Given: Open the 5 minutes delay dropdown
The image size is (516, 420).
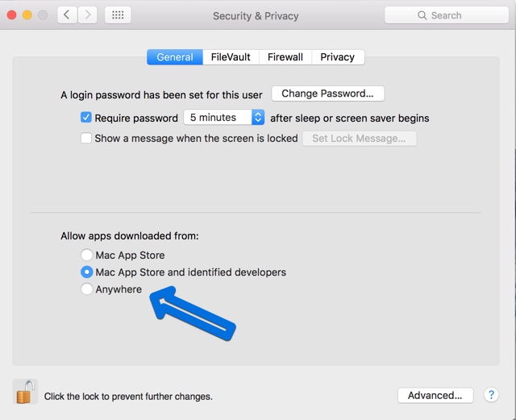Looking at the screenshot, I should (224, 118).
